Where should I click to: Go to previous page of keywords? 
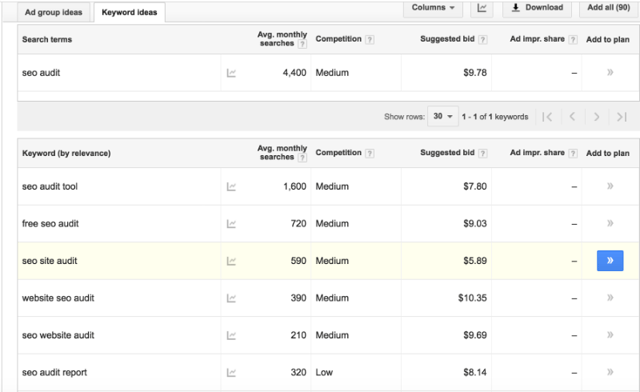(x=572, y=117)
